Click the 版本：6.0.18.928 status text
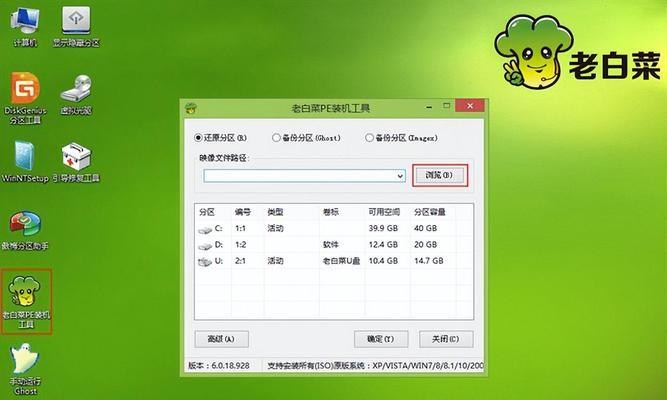 [x=219, y=366]
